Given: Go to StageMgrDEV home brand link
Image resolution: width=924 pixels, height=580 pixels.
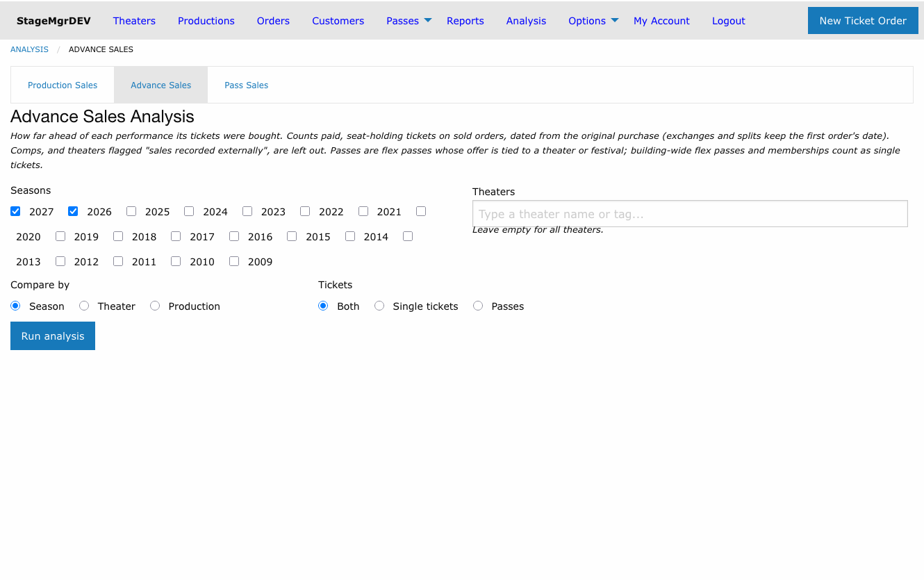Looking at the screenshot, I should 53,21.
